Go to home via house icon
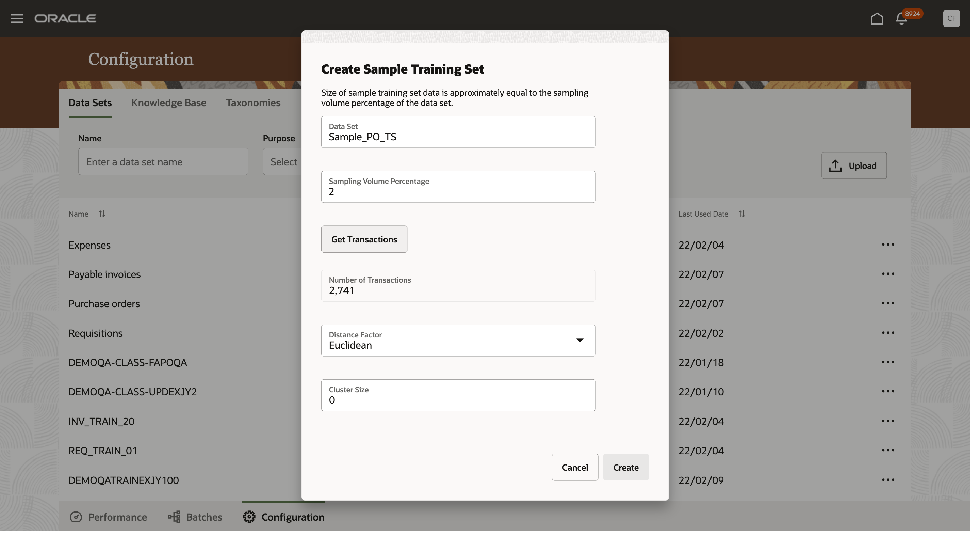The width and height of the screenshot is (980, 536). [877, 18]
